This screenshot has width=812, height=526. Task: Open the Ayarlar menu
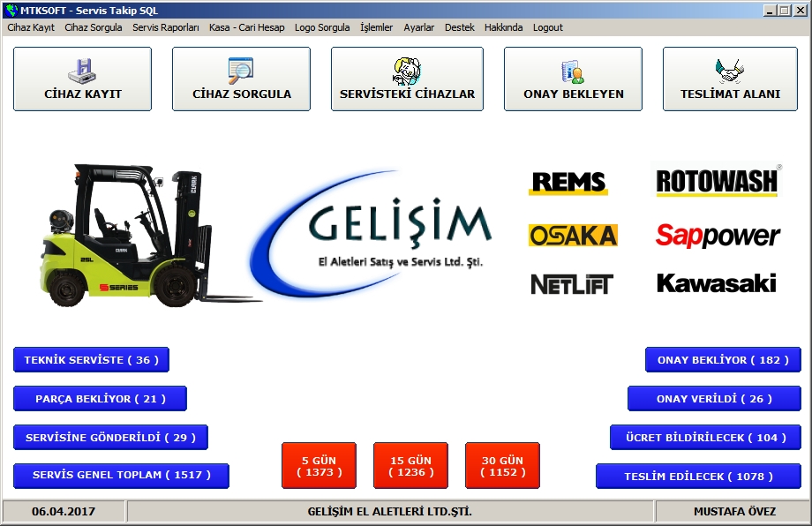tap(418, 27)
